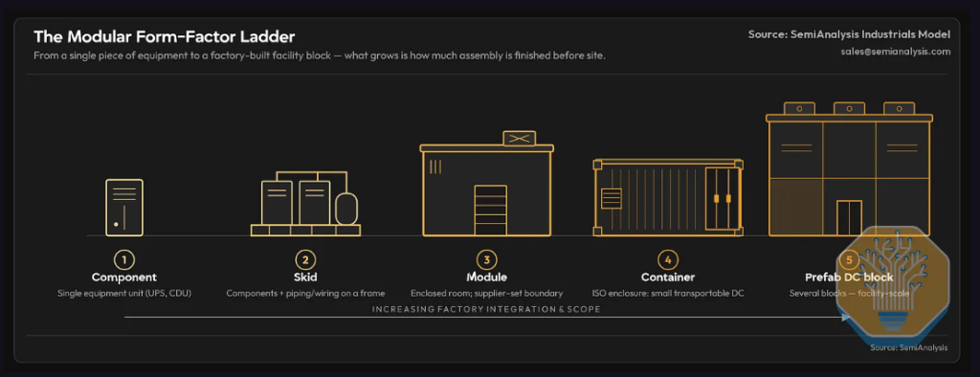Click the circled number 4 badge
This screenshot has height=377, width=980.
(668, 259)
